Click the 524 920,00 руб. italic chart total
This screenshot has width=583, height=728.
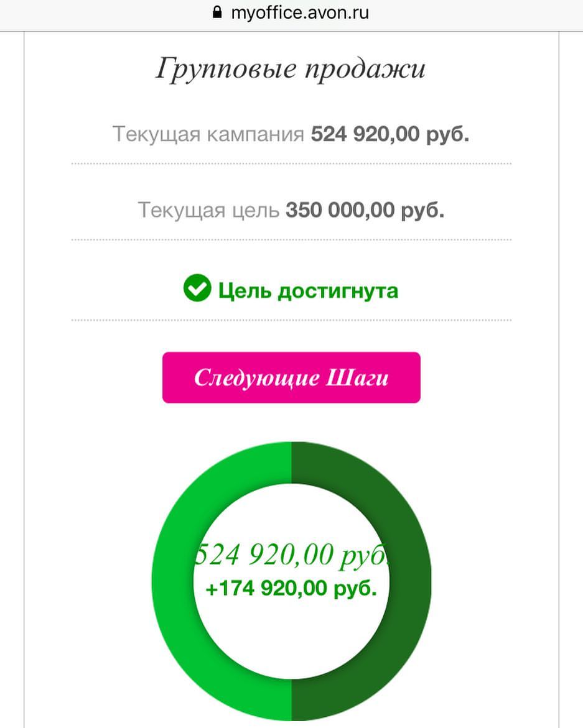coord(292,555)
